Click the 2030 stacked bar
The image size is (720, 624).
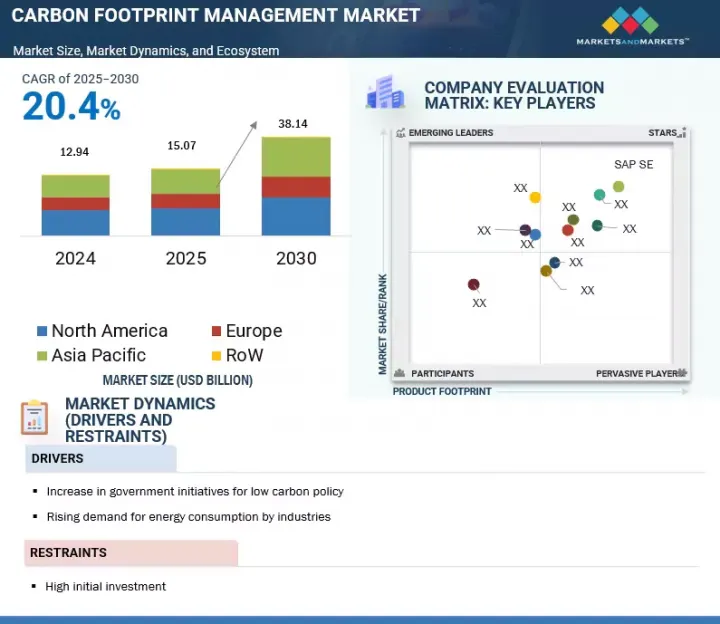[295, 186]
